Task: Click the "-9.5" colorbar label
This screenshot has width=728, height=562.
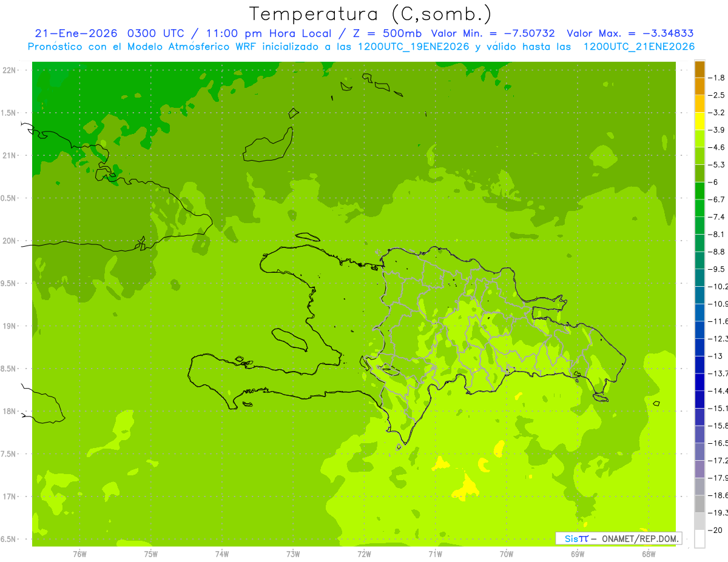Action: point(717,269)
